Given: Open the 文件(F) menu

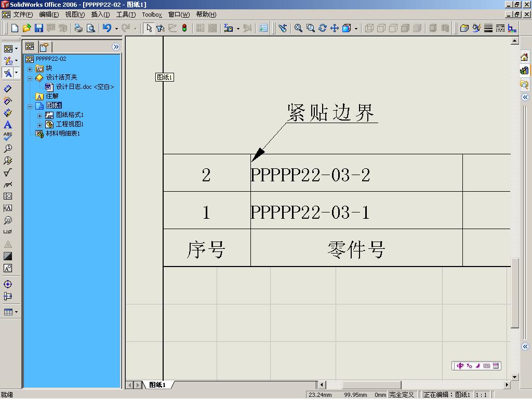Looking at the screenshot, I should 23,15.
